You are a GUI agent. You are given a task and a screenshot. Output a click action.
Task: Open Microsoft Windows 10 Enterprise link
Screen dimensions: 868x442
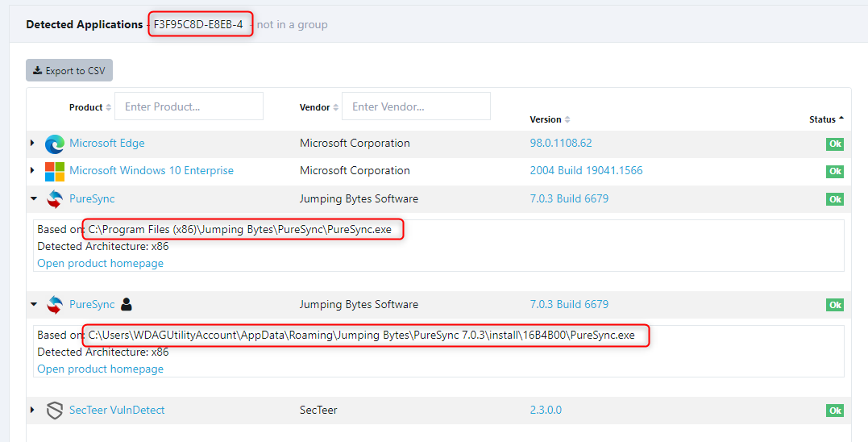(x=152, y=171)
